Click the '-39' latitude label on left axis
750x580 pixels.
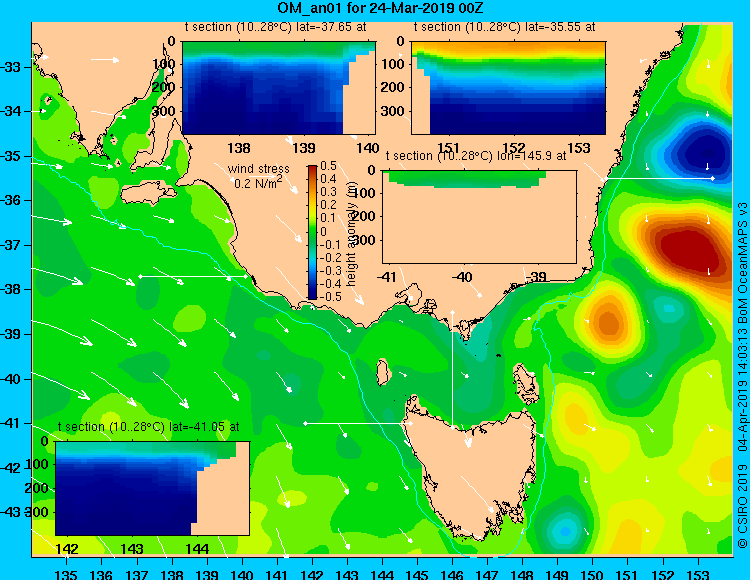click(11, 334)
